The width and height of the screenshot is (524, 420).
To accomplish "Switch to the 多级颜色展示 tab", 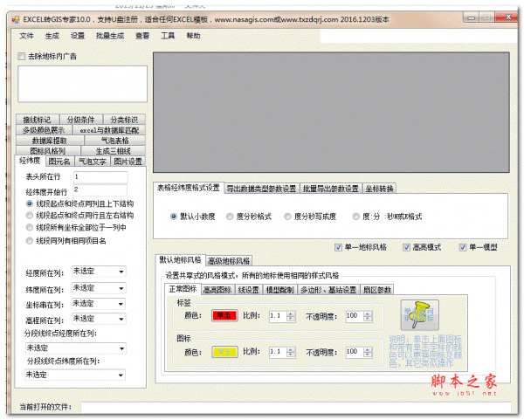I will point(44,130).
